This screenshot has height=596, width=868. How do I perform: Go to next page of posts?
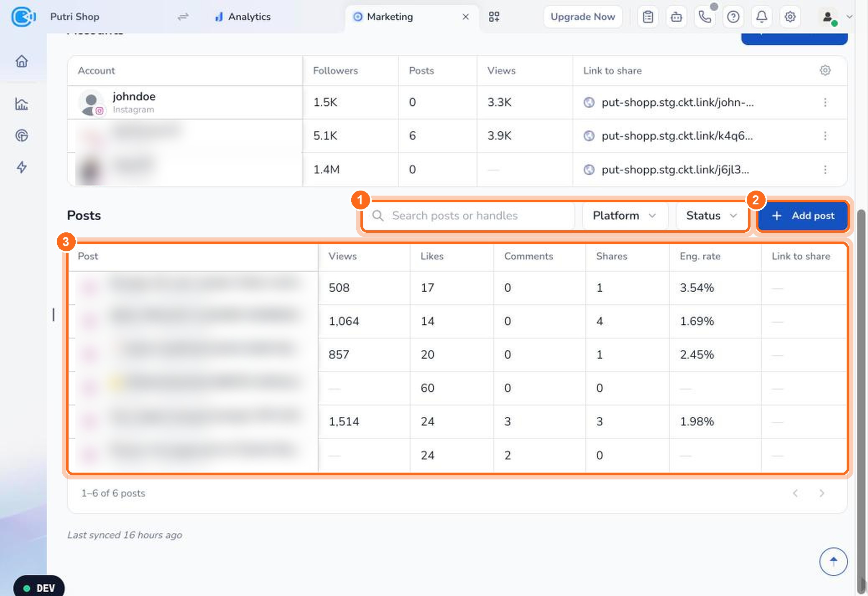click(822, 493)
